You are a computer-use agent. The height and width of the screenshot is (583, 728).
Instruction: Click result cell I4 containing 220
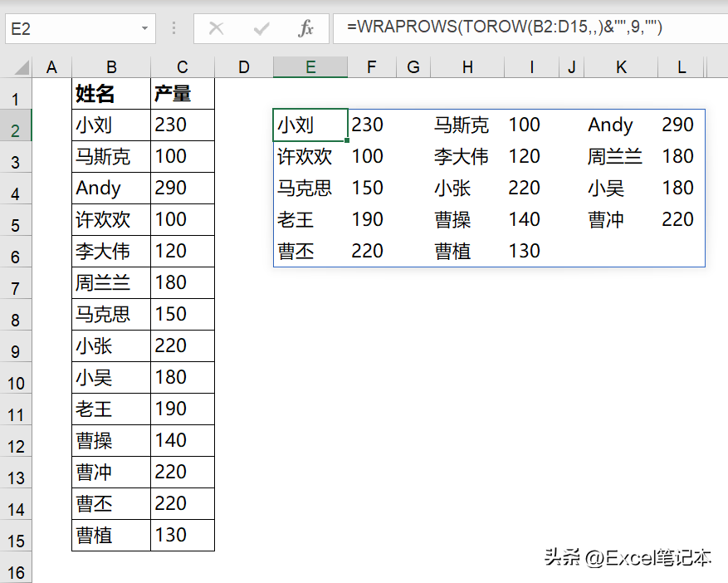(531, 189)
